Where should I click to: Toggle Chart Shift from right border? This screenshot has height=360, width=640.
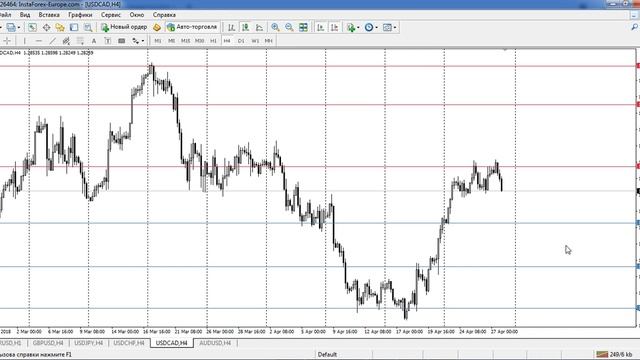[334, 27]
